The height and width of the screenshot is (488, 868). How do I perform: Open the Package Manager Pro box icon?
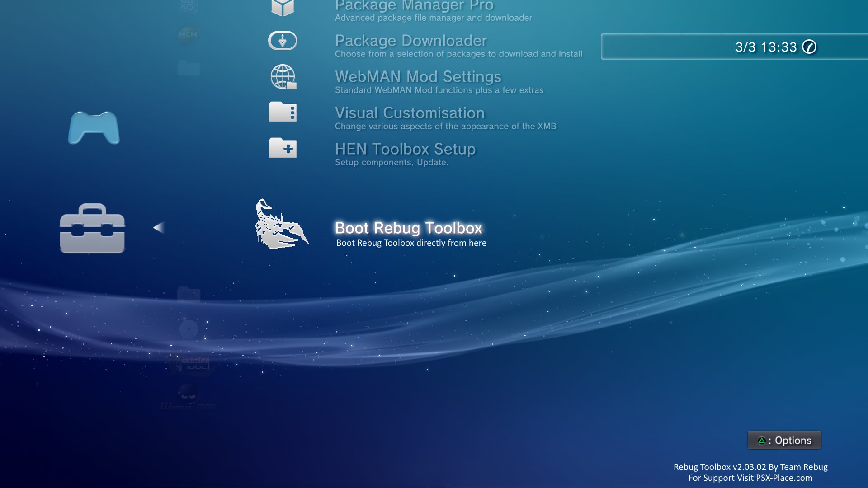click(283, 8)
